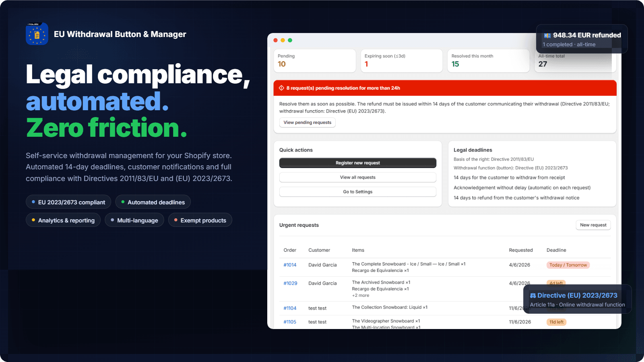Screen dimensions: 644x362
Task: Click the EU 2023/2673 compliant pill
Action: (x=68, y=202)
